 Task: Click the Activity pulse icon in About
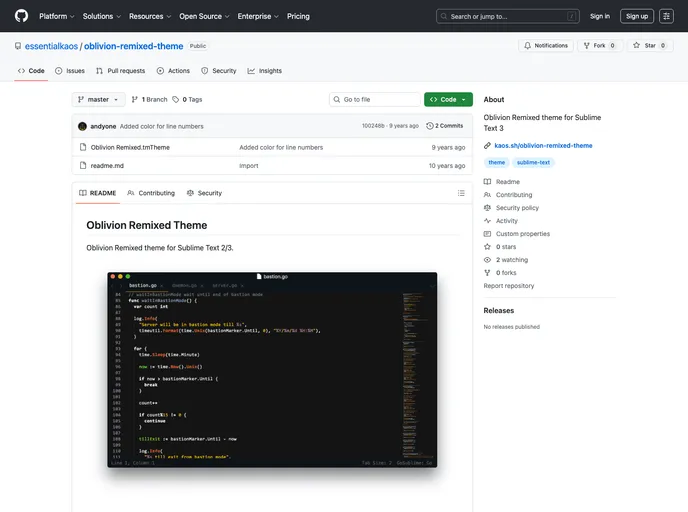pos(487,221)
